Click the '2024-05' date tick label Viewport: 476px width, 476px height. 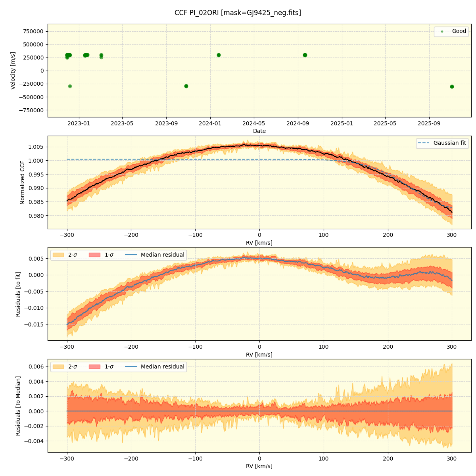(x=254, y=124)
